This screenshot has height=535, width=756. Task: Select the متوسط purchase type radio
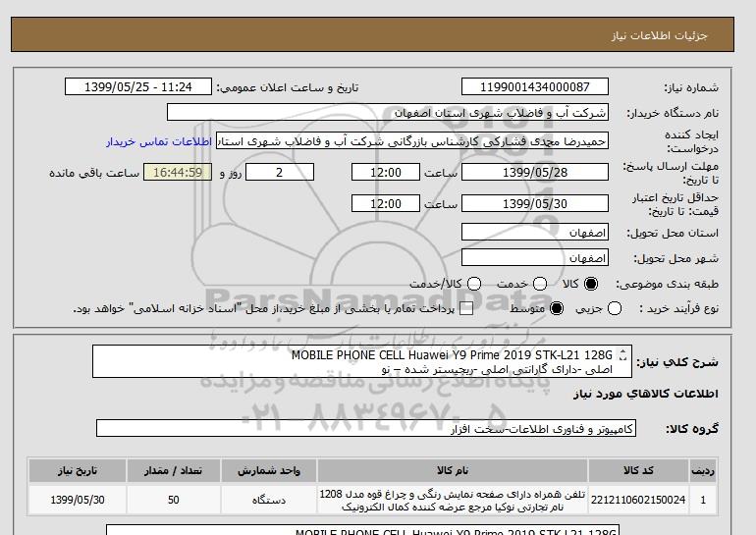pyautogui.click(x=557, y=308)
